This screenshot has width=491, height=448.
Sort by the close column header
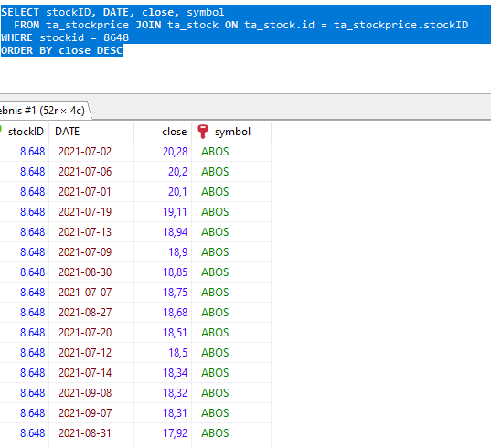163,132
